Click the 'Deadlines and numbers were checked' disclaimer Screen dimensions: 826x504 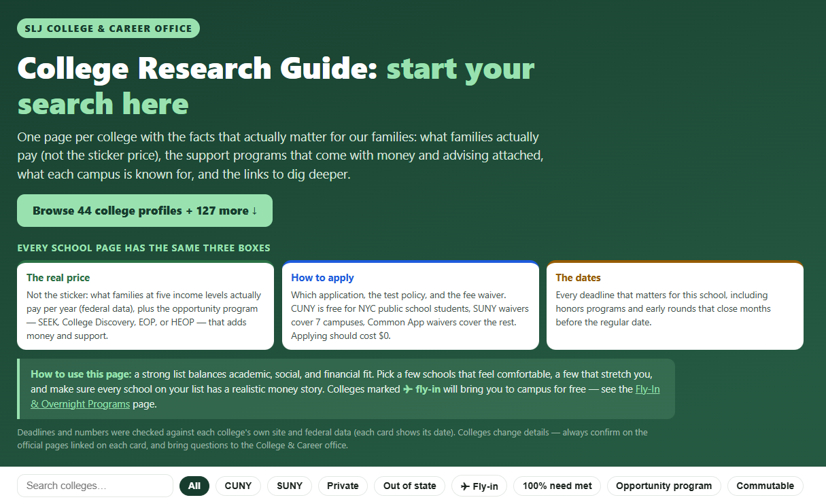(x=332, y=439)
